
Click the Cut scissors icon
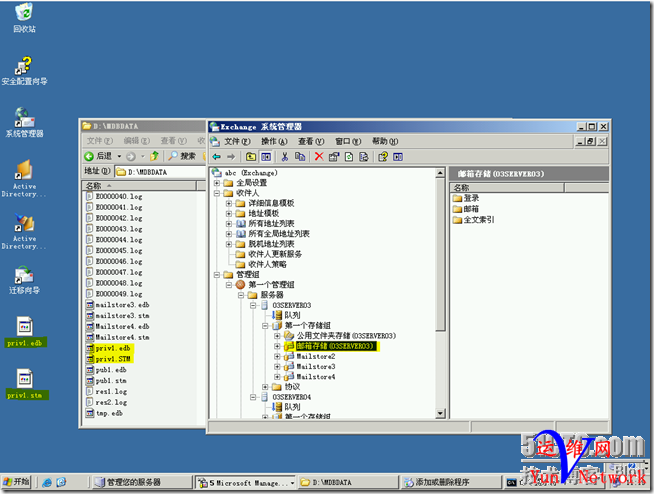(285, 157)
